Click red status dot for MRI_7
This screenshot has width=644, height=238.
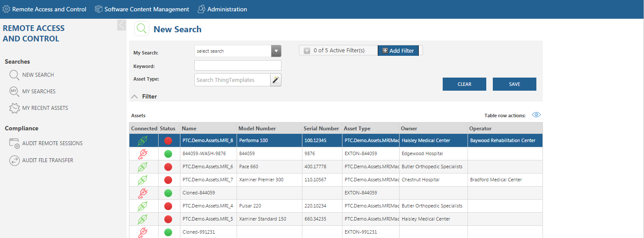tap(168, 180)
